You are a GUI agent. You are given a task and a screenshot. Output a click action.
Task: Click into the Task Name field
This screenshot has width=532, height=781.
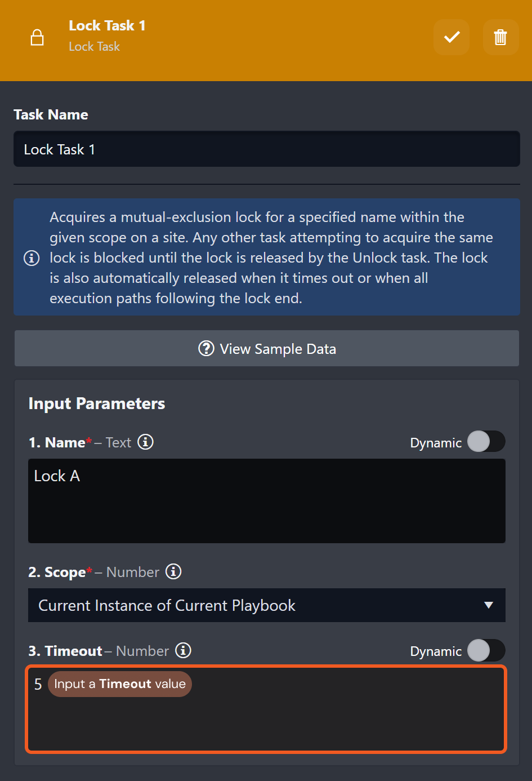coord(267,149)
